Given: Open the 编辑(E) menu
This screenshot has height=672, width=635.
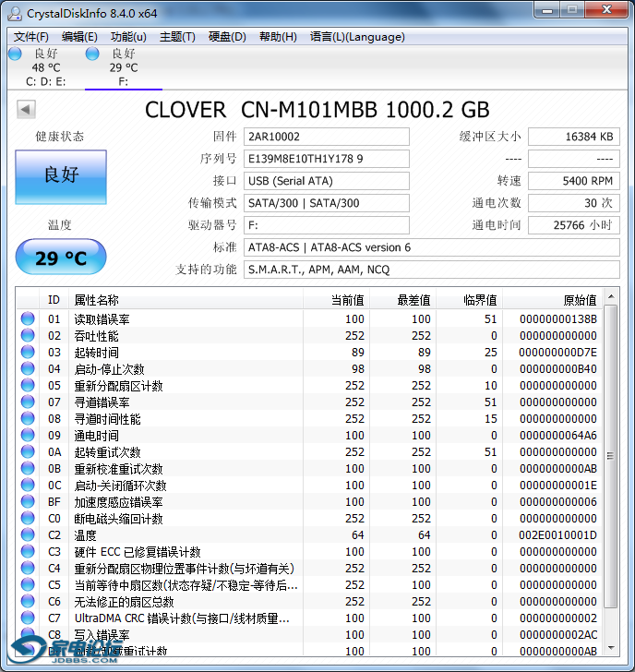Looking at the screenshot, I should tap(79, 37).
